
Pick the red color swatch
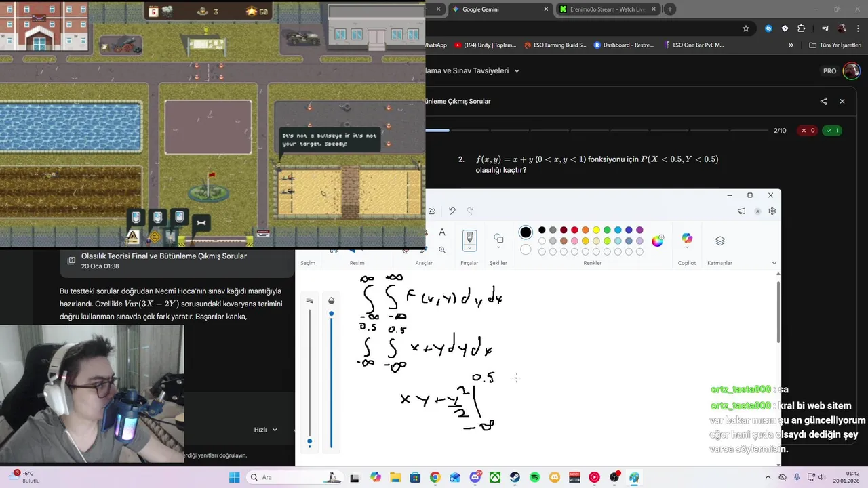[x=574, y=230]
